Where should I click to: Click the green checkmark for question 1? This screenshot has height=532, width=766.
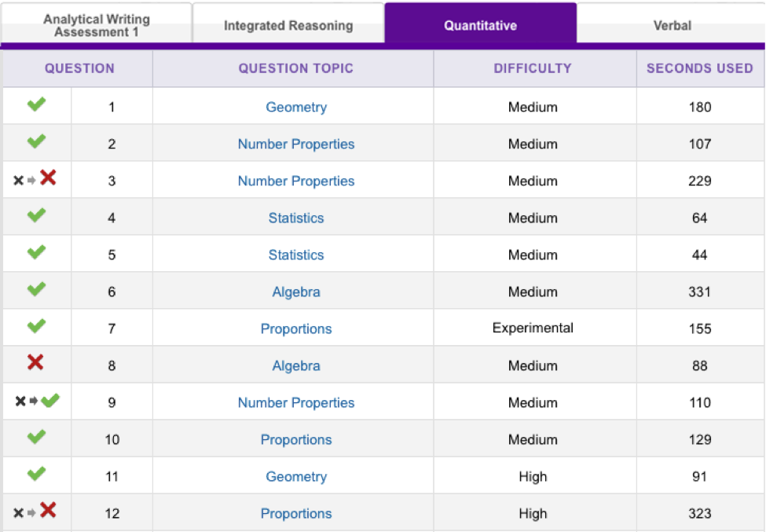[36, 105]
